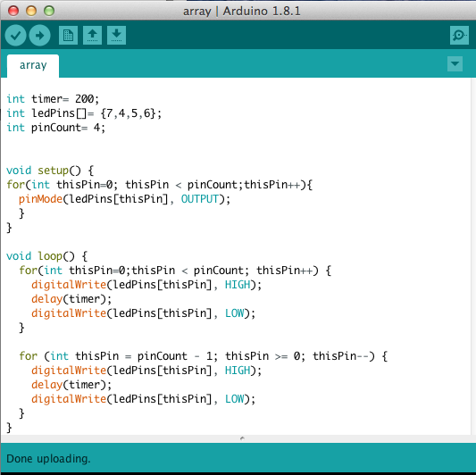Viewport: 476px width, 475px height.
Task: Select the array sketch tab
Action: (x=33, y=65)
